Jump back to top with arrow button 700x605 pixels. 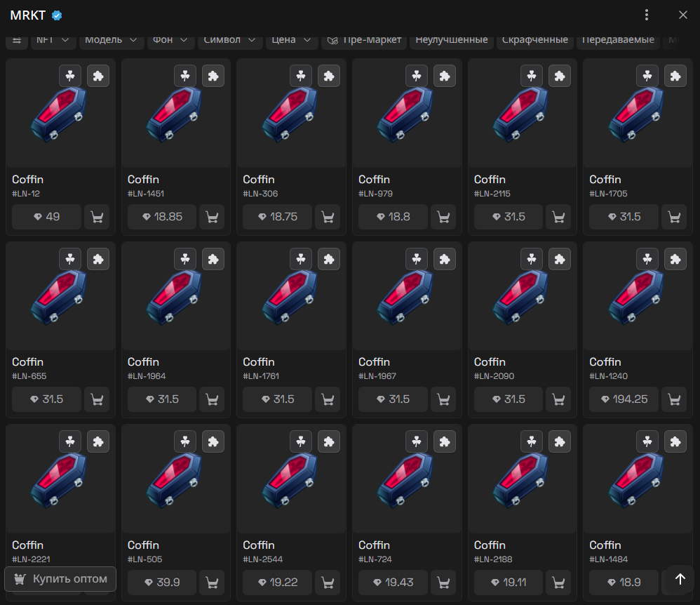680,579
